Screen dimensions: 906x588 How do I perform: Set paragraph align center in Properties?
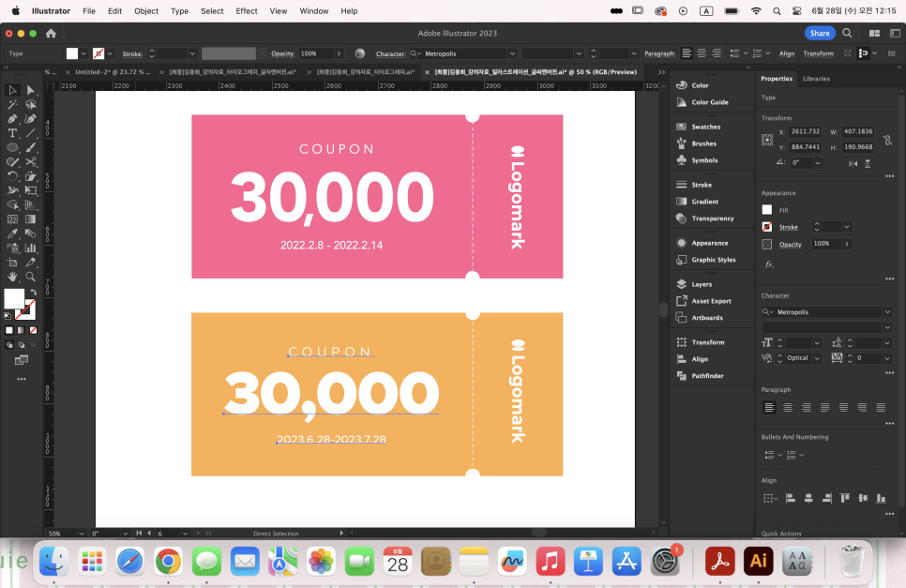click(788, 408)
